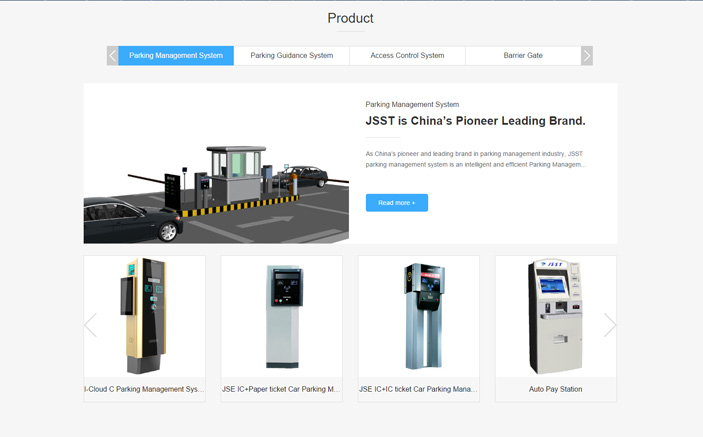Screen dimensions: 703x437
Task: Open the JSE IC+Paper ticket product image
Action: (282, 316)
